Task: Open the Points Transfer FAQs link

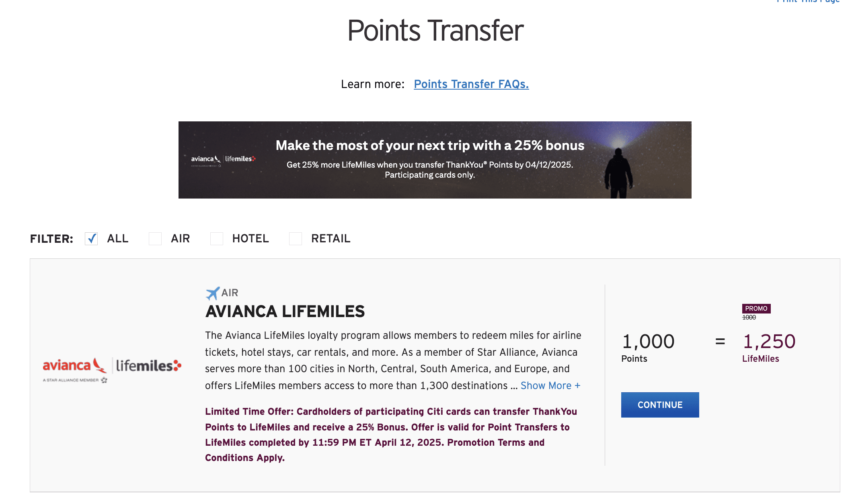Action: click(471, 84)
